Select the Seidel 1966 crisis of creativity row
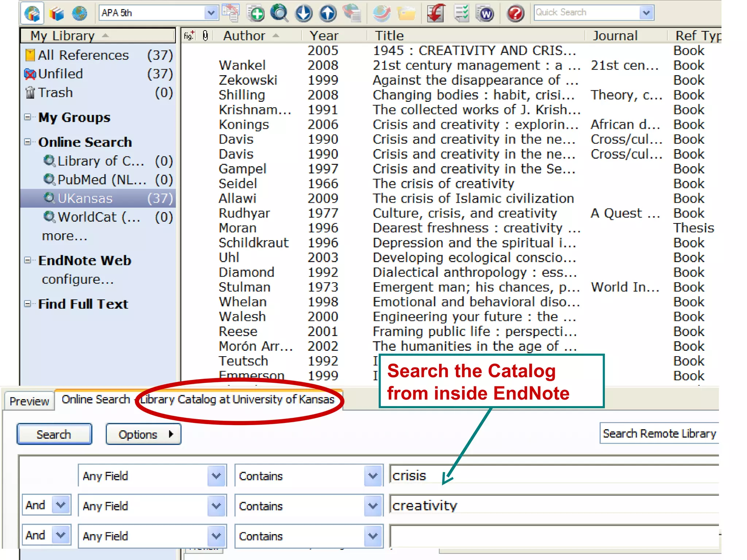 pos(451,184)
